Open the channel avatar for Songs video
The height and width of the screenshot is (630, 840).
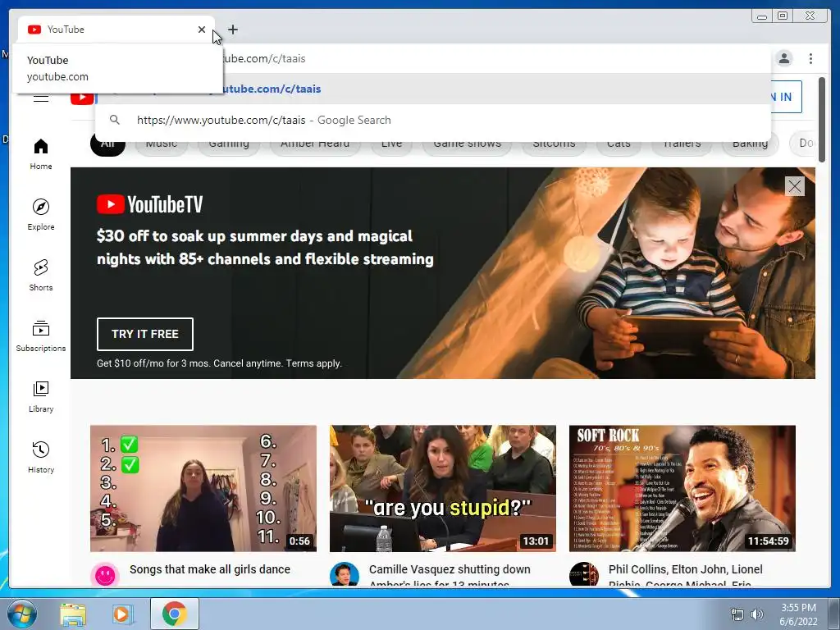pos(105,575)
